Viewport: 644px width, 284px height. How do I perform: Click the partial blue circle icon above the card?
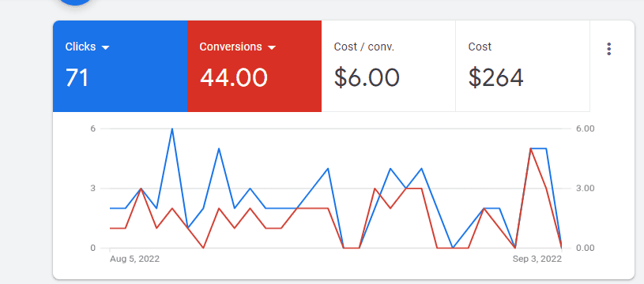(x=75, y=2)
